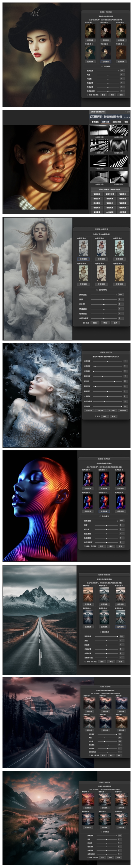The image size is (133, 868).
Task: Select the 15-栅格光效 grid light preset
Action: click(99, 145)
